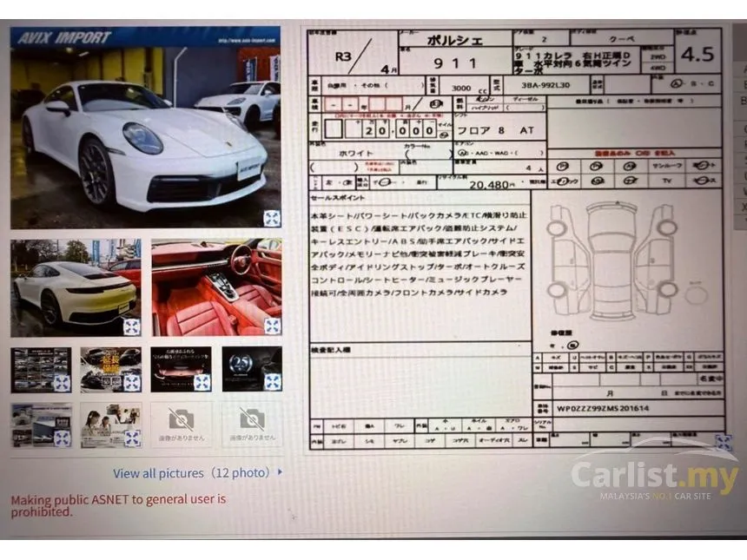Enlarge the 25 anniversary thumbnail
The image size is (747, 560).
273,382
